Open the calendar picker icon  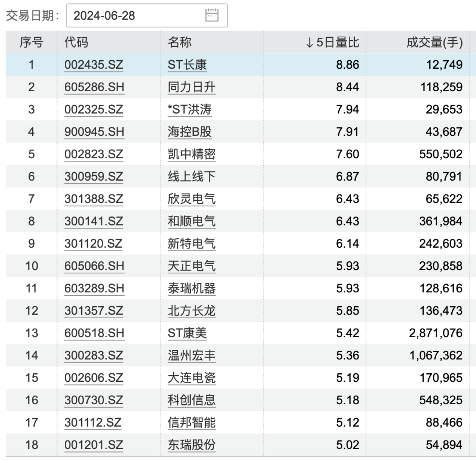click(x=212, y=15)
